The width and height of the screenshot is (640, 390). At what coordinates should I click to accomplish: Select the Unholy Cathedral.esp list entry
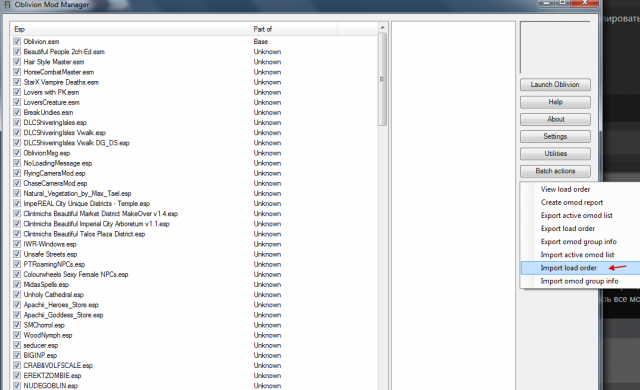(53, 295)
